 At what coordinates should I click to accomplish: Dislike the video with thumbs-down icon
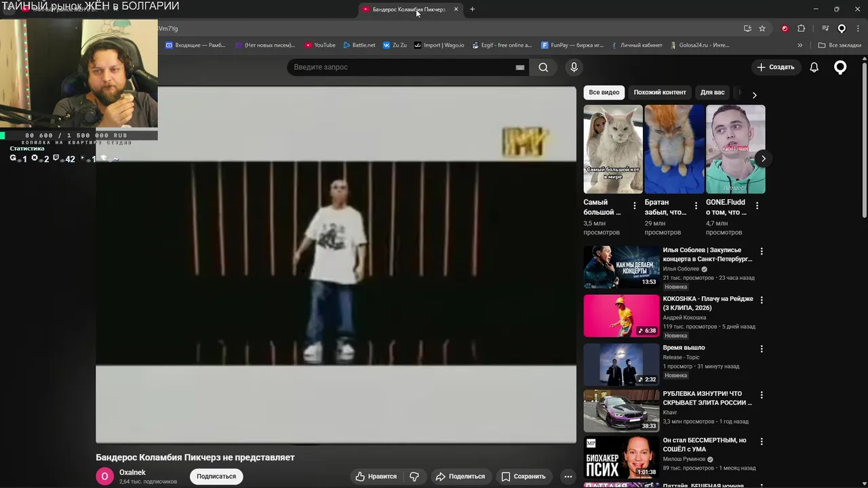(x=414, y=476)
